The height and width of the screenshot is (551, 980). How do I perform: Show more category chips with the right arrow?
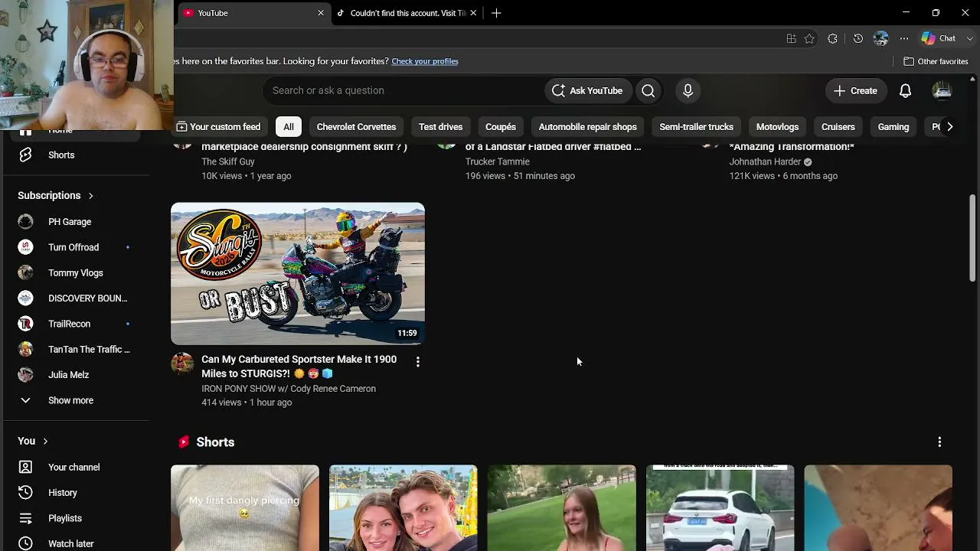click(949, 127)
